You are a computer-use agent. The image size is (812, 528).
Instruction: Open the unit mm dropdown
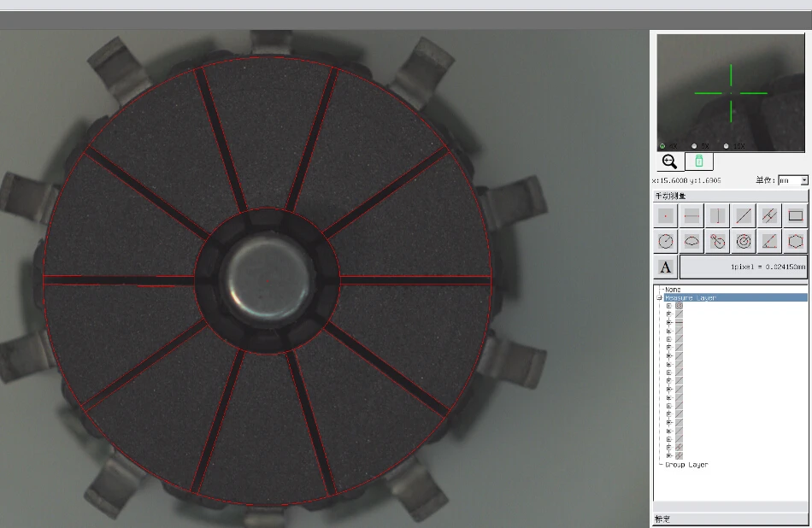pos(803,180)
